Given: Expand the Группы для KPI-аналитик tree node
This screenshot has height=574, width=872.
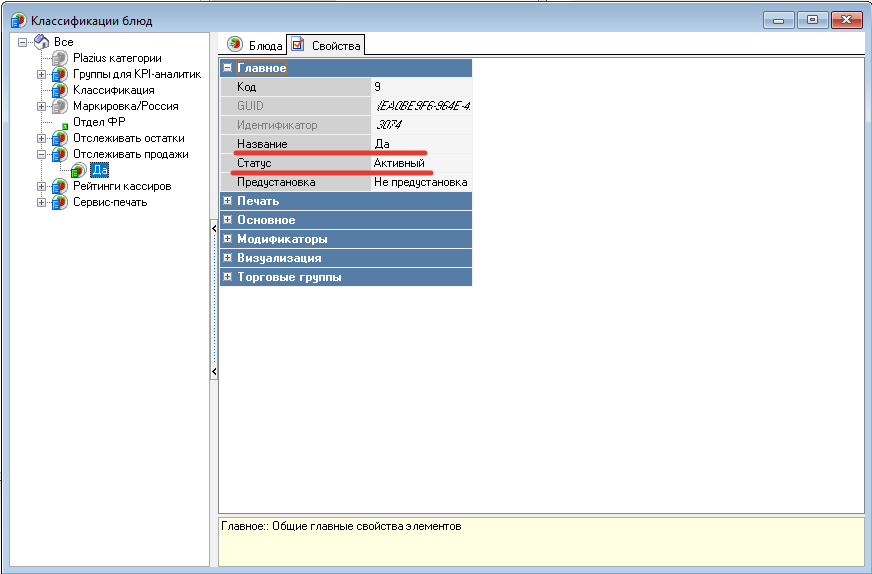Looking at the screenshot, I should coord(41,74).
